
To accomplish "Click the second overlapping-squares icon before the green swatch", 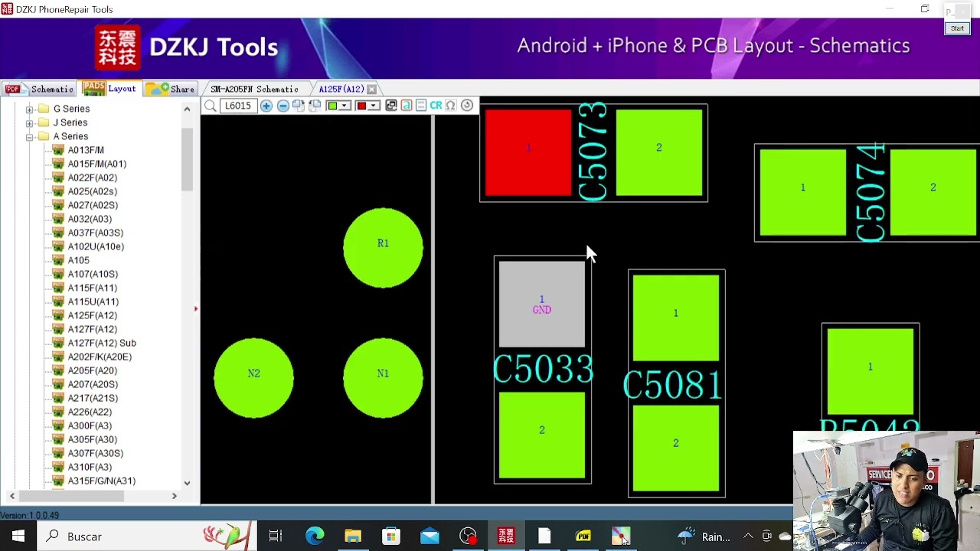I will (x=315, y=106).
